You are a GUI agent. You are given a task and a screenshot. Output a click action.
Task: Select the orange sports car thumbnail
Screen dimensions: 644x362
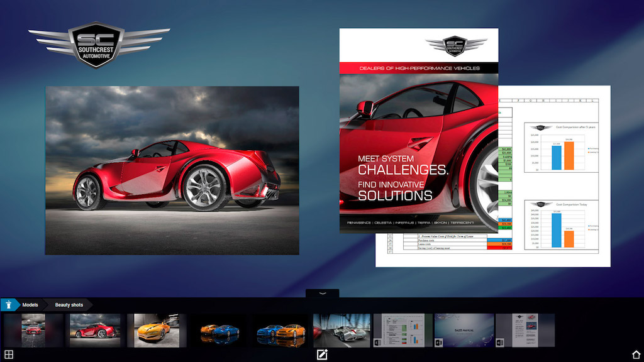(x=157, y=331)
